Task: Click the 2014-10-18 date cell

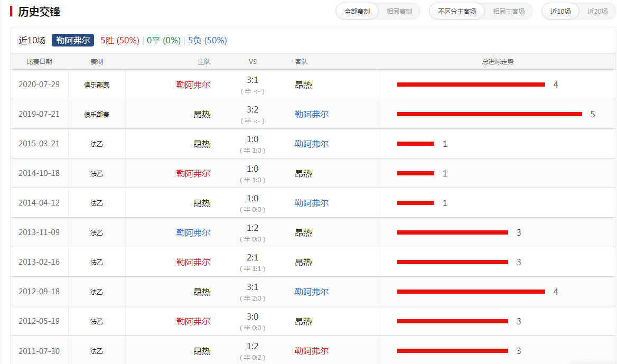Action: (39, 173)
